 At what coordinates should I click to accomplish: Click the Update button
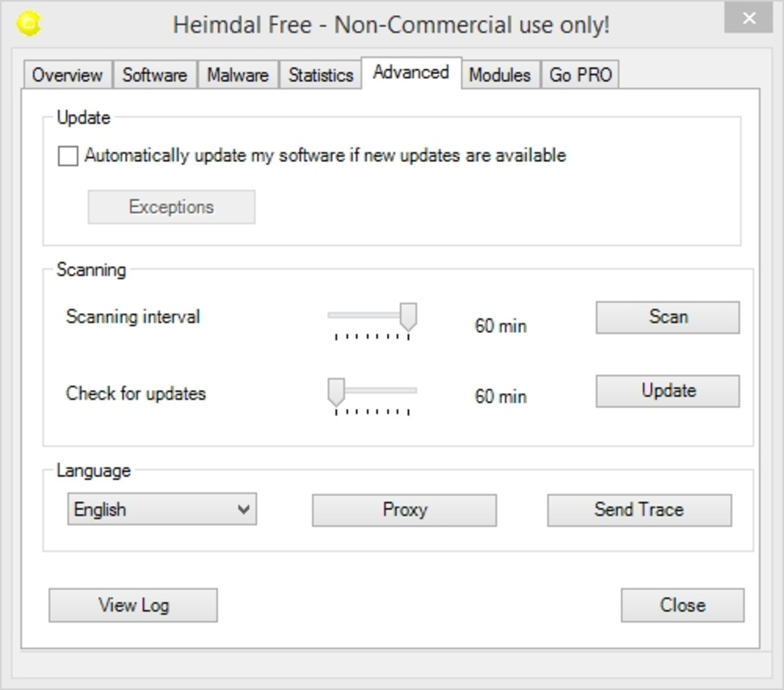668,391
